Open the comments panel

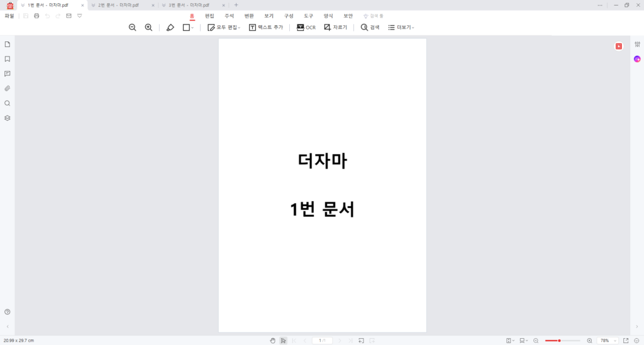pos(8,74)
